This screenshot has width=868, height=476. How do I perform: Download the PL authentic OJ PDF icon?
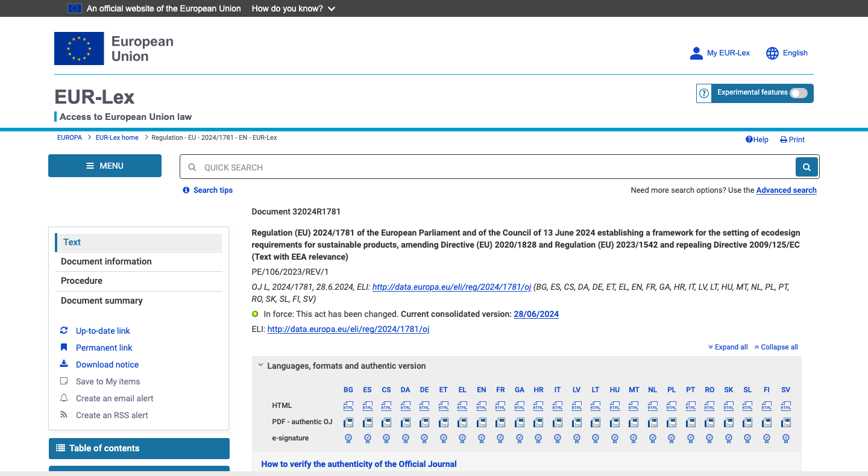[x=671, y=422]
